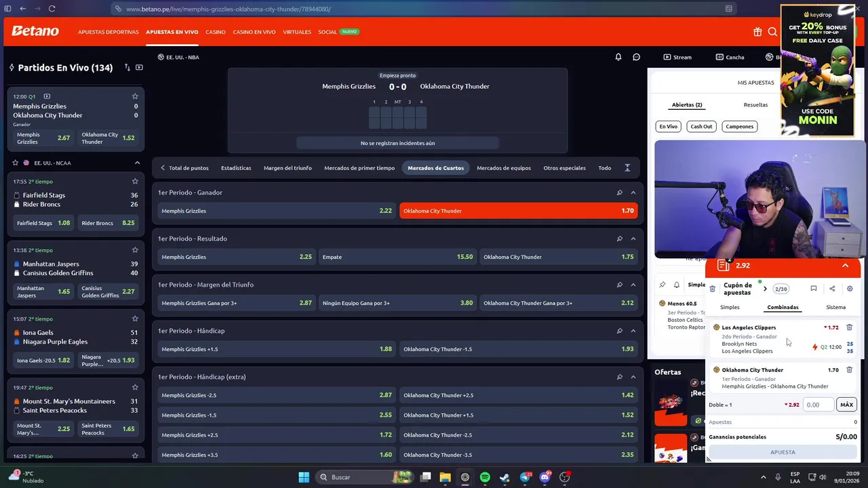Share the bet slip
This screenshot has height=488, width=868.
click(832, 289)
